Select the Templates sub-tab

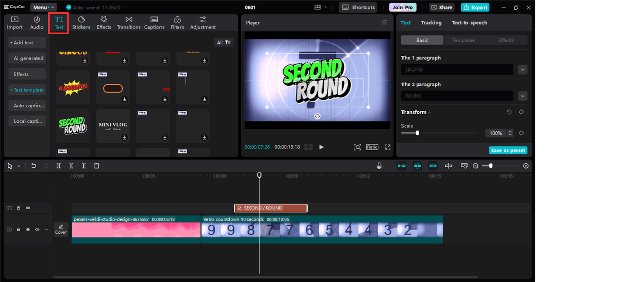point(464,40)
